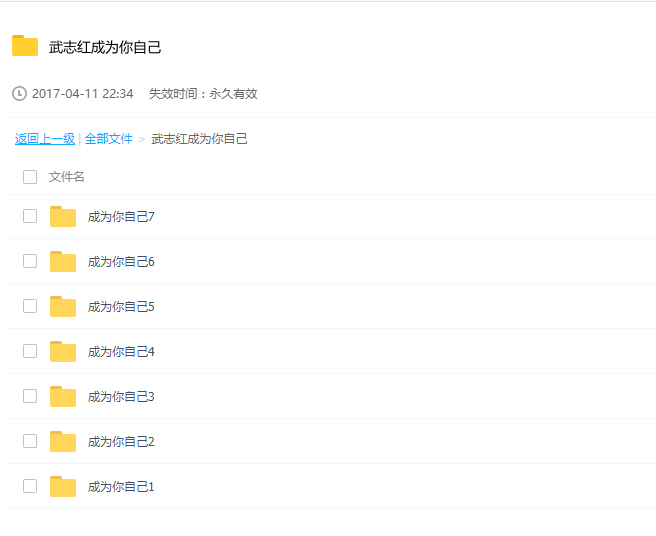656x536 pixels.
Task: Check the box for 成为你自己1
Action: [30, 486]
